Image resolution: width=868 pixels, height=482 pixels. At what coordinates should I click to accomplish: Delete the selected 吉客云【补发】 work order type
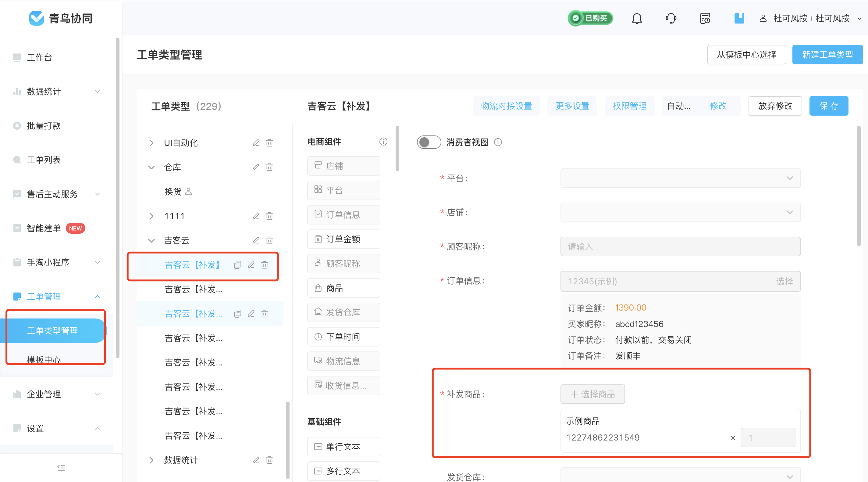pyautogui.click(x=265, y=265)
